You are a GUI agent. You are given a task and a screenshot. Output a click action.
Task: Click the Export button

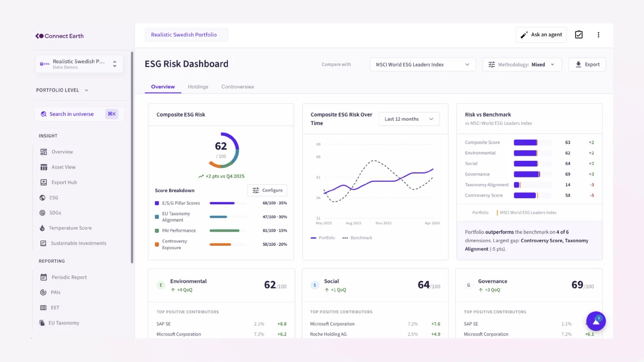(x=587, y=64)
